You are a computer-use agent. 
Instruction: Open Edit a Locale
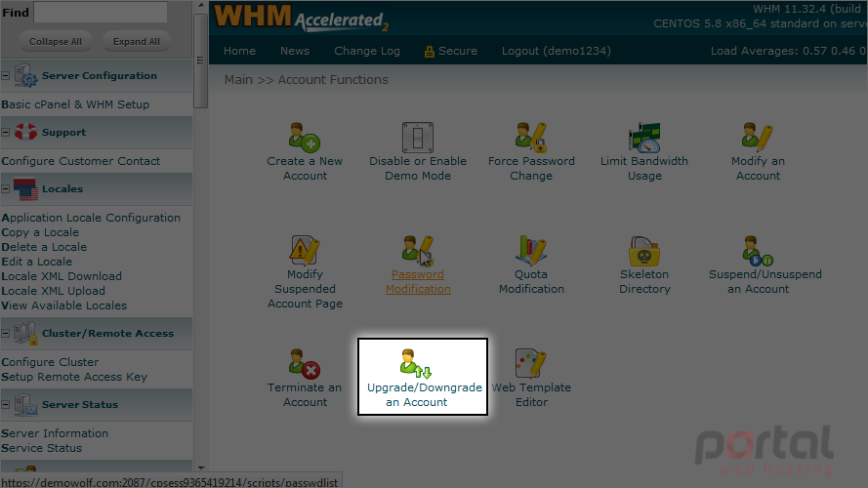tap(36, 262)
